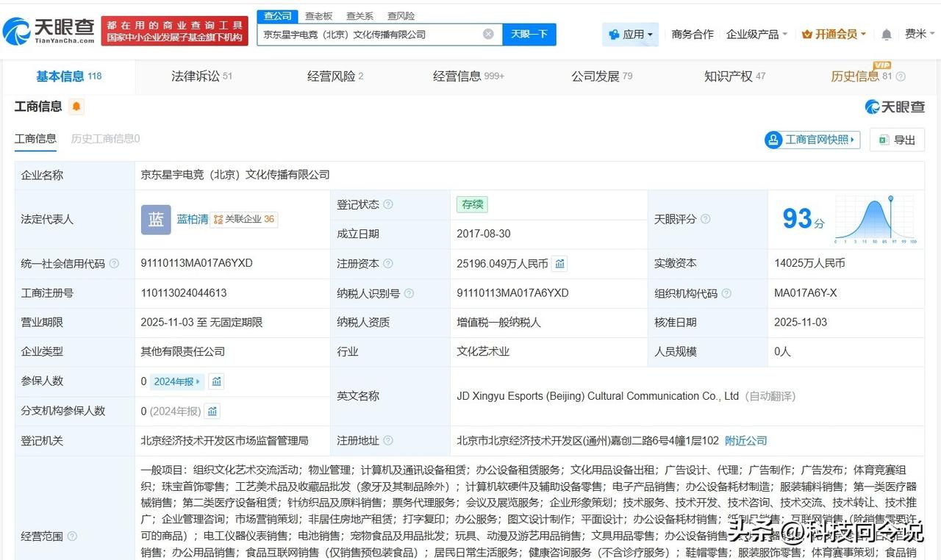This screenshot has width=941, height=560.
Task: Click the orange bell beside 工商信息 heading
Action: [x=76, y=107]
